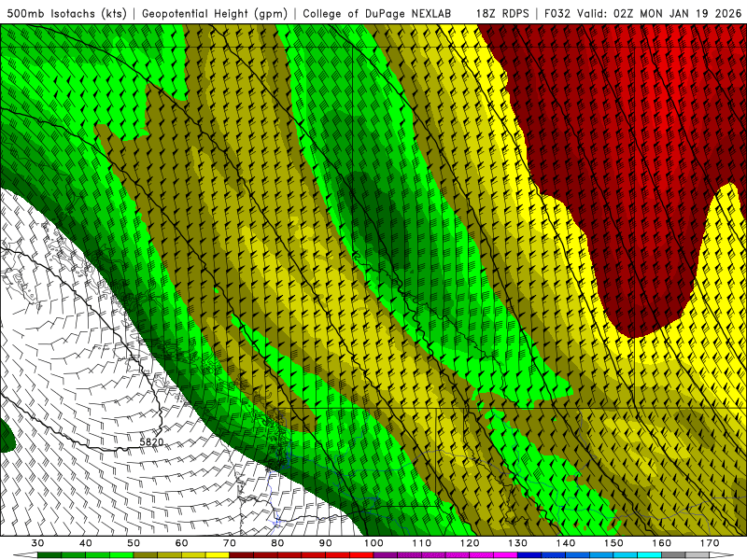
Task: Click the legend value '110'
Action: click(x=422, y=543)
